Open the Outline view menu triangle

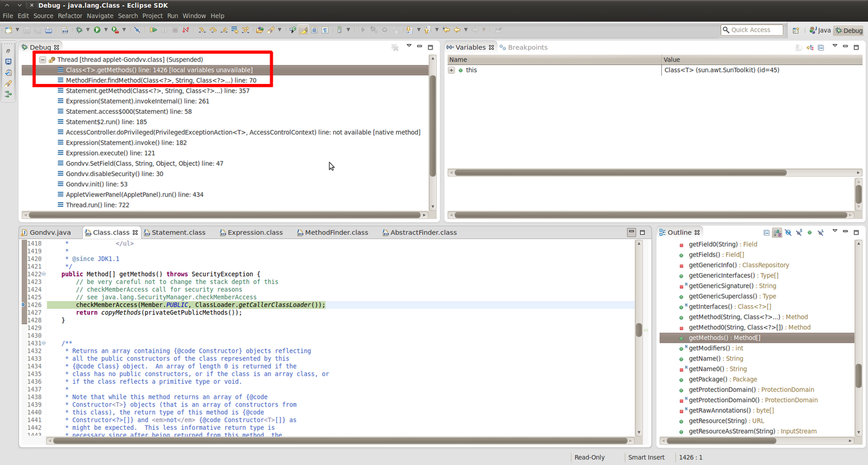click(x=835, y=231)
